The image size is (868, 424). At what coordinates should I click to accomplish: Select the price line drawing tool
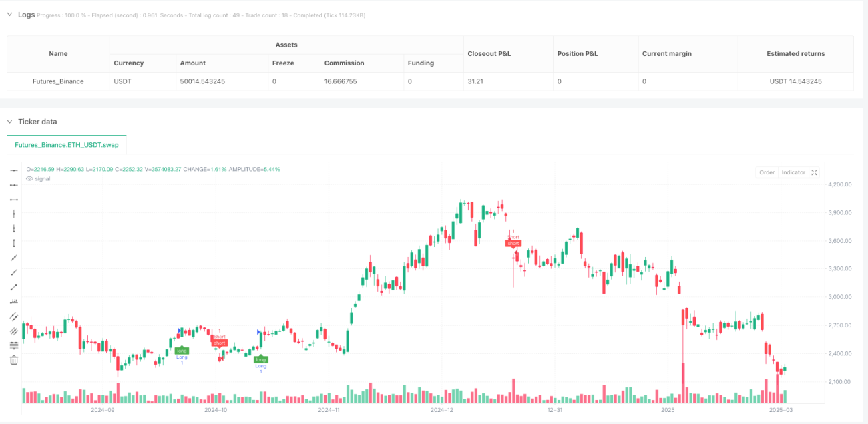click(14, 302)
